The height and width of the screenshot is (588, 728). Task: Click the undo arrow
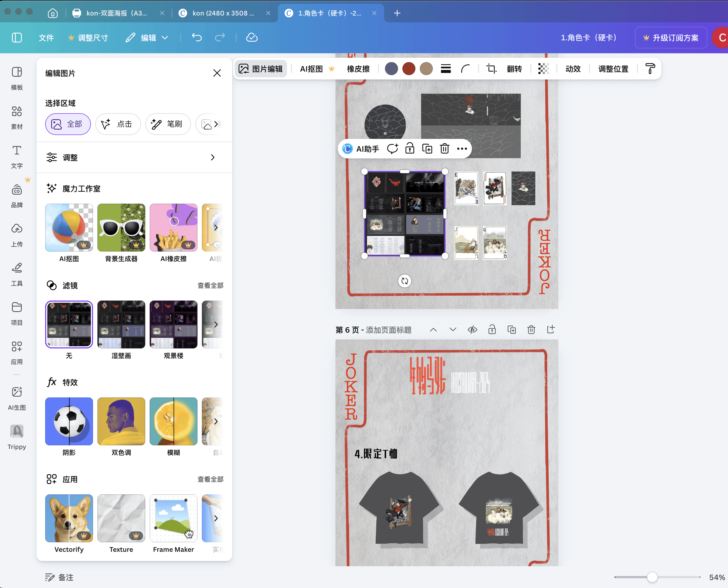[197, 38]
